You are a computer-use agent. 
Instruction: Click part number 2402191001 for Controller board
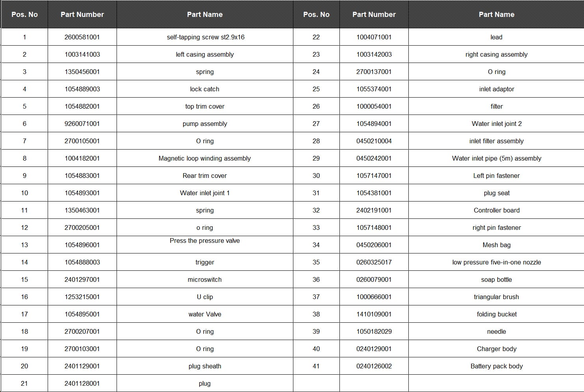(374, 210)
